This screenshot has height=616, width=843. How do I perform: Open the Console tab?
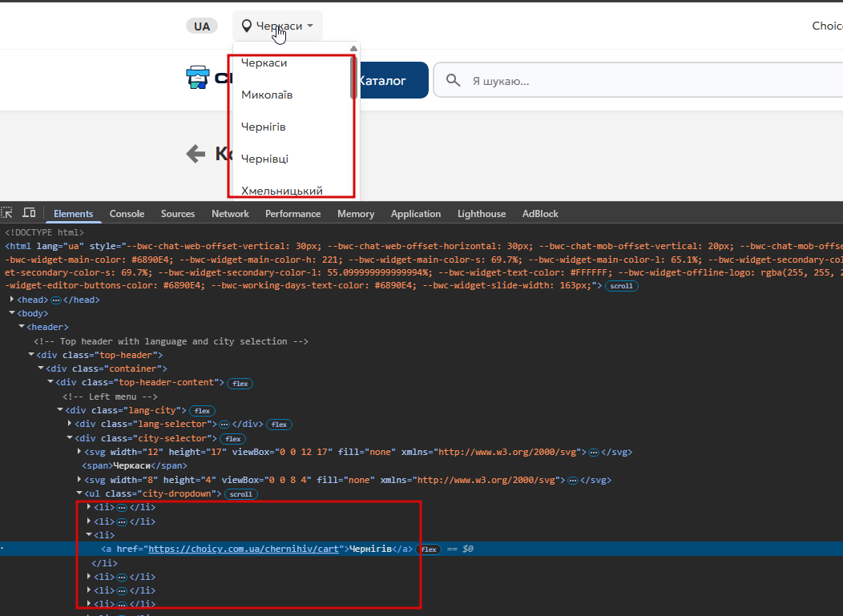tap(127, 213)
